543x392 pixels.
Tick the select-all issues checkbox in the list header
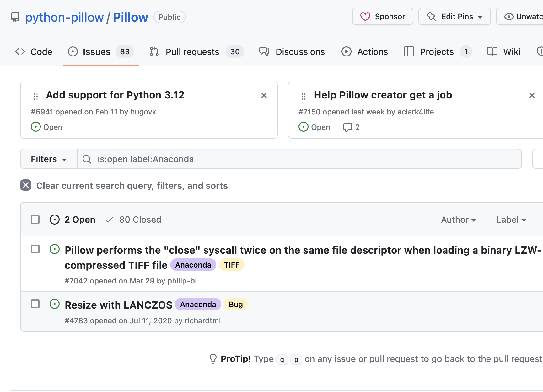[x=35, y=220]
